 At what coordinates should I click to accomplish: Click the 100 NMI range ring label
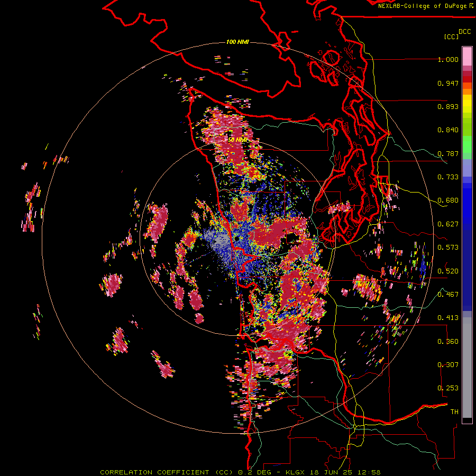point(237,42)
